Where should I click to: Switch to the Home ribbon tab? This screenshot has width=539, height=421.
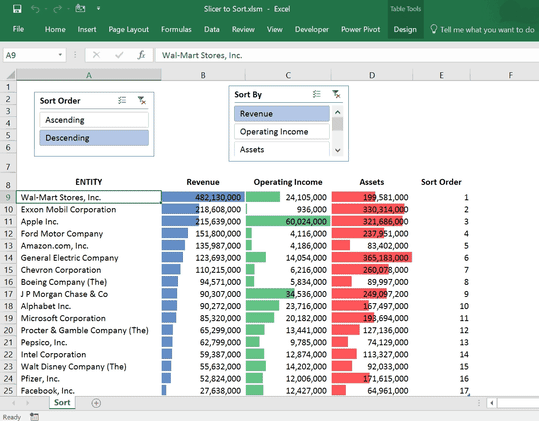point(55,30)
